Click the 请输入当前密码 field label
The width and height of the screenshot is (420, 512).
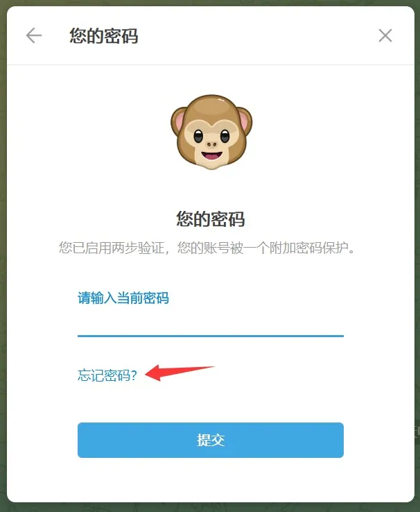pyautogui.click(x=123, y=298)
